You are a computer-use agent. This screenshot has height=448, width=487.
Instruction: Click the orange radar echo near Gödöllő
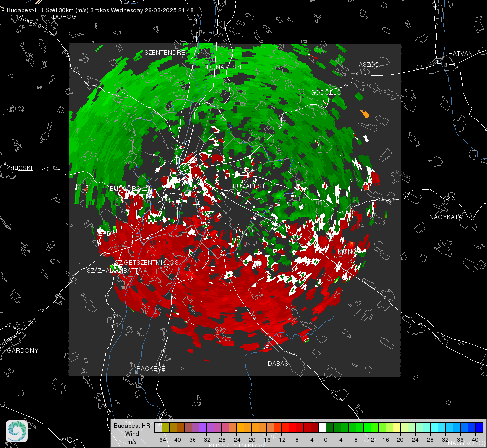coord(365,113)
